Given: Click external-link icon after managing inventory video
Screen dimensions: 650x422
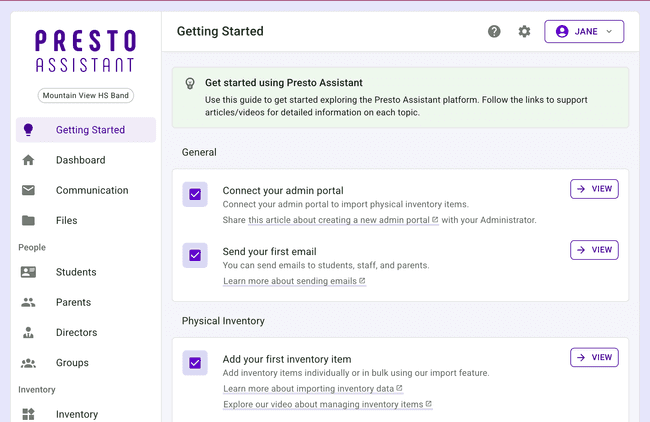Looking at the screenshot, I should coord(429,404).
